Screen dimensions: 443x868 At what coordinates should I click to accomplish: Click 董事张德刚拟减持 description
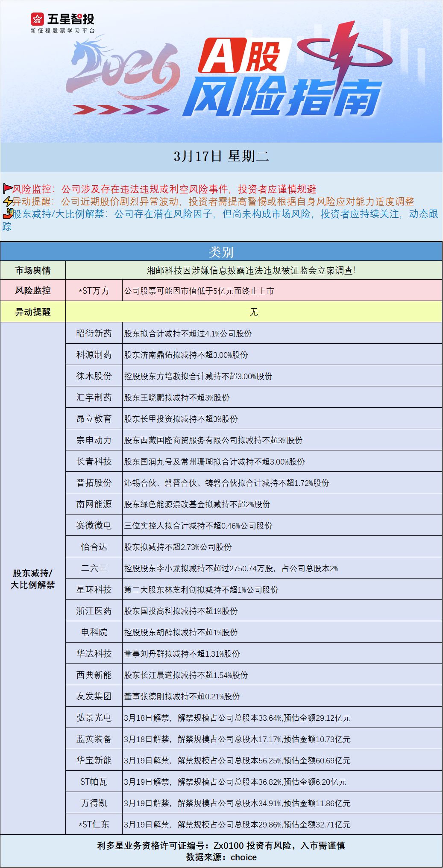tap(182, 696)
